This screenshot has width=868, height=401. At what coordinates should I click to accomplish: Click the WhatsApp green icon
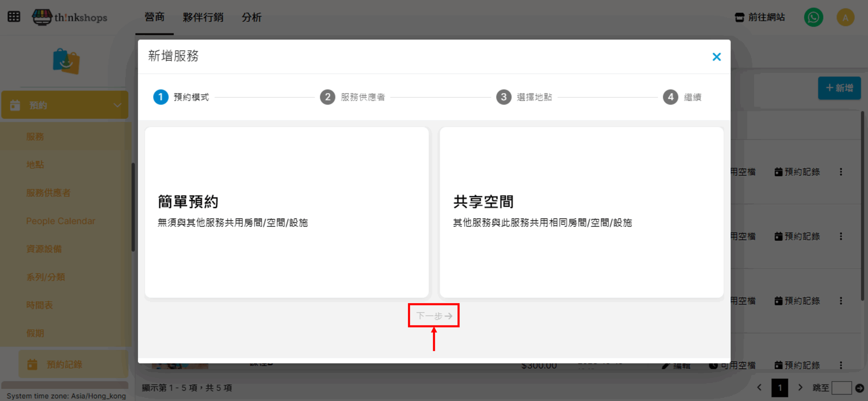point(813,17)
